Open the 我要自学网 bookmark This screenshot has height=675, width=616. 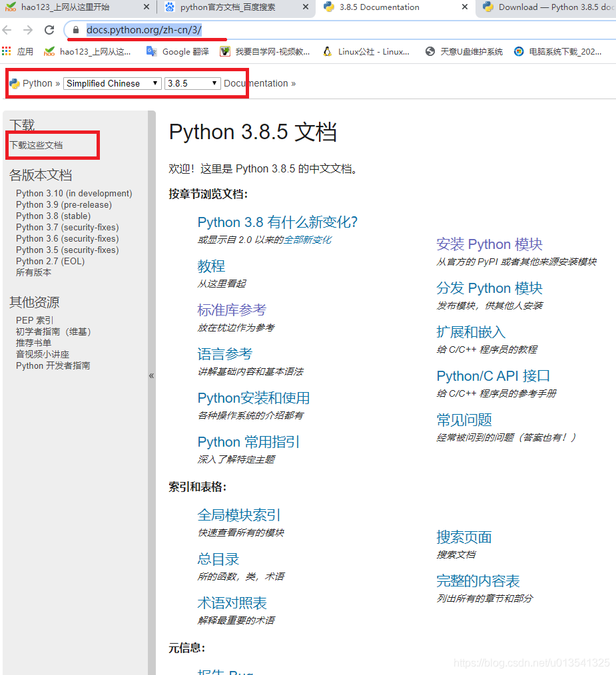pyautogui.click(x=264, y=52)
